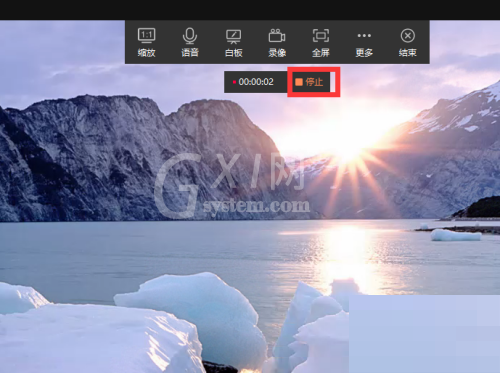Stop recording with the 停止 button

point(309,82)
